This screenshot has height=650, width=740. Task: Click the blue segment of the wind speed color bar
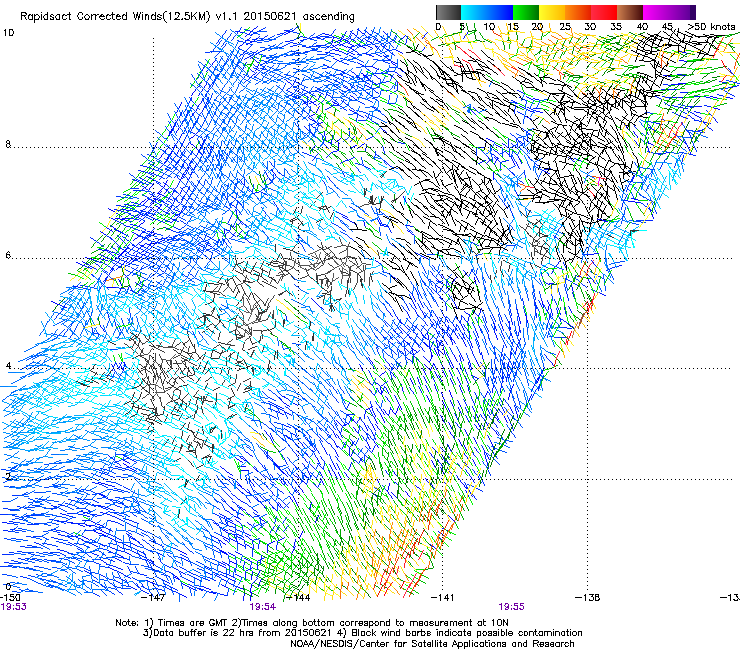(499, 12)
